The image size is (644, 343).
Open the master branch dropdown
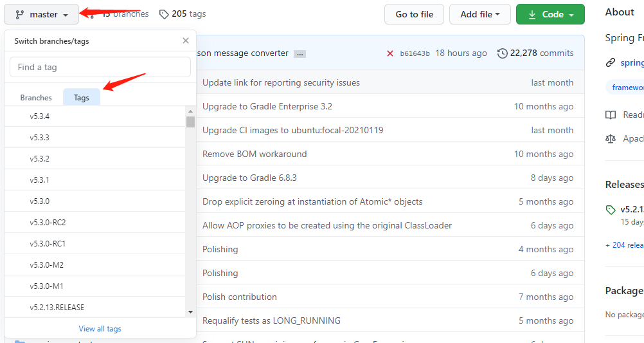42,14
